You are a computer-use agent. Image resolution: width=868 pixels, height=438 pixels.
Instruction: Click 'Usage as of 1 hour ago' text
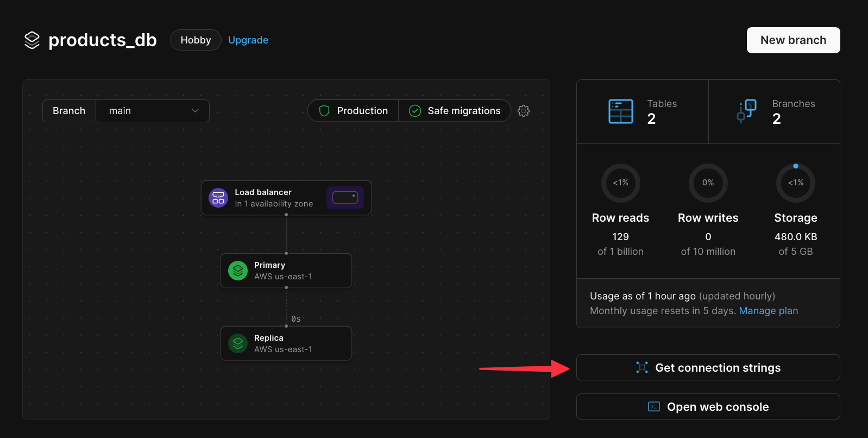click(x=643, y=296)
